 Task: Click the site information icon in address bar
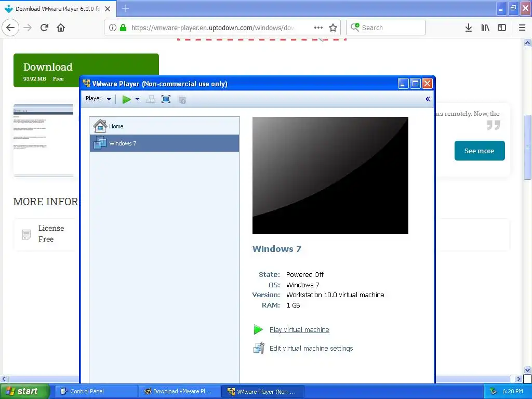[112, 28]
